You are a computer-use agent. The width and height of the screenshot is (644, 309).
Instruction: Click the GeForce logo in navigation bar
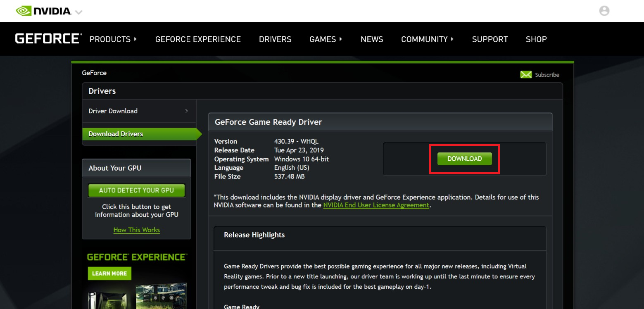[x=48, y=39]
